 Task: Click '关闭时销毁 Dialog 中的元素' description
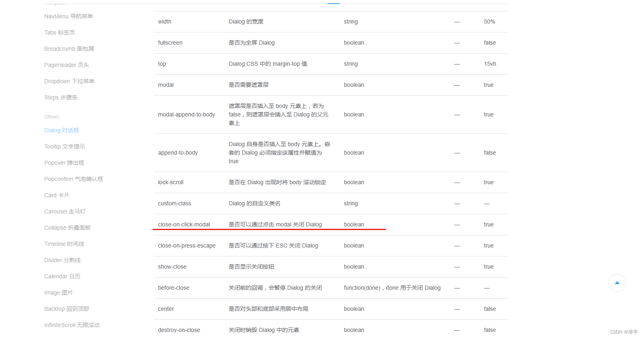point(264,330)
